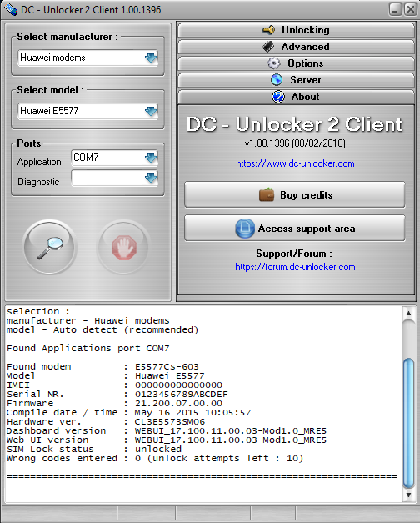Click the SIM Lock status unlocked line

pos(94,450)
